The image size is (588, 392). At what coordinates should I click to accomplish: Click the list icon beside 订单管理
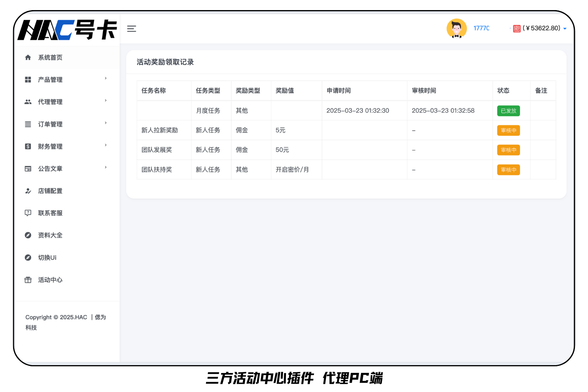click(28, 124)
